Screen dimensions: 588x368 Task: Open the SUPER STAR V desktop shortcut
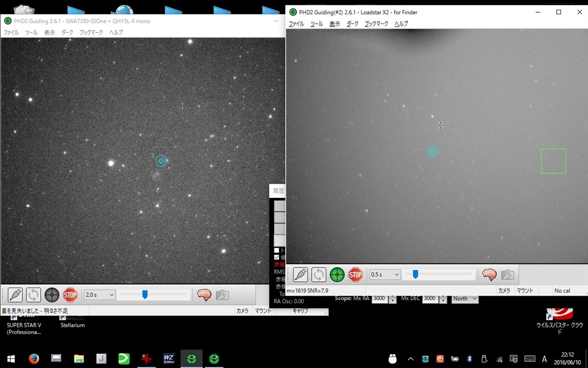(24, 325)
